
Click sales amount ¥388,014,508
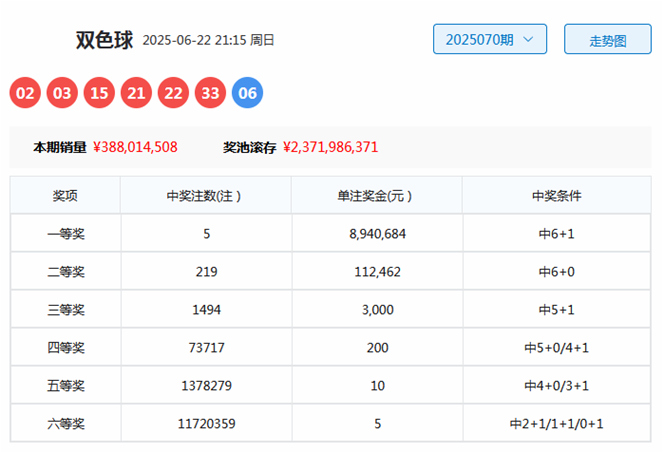(135, 147)
